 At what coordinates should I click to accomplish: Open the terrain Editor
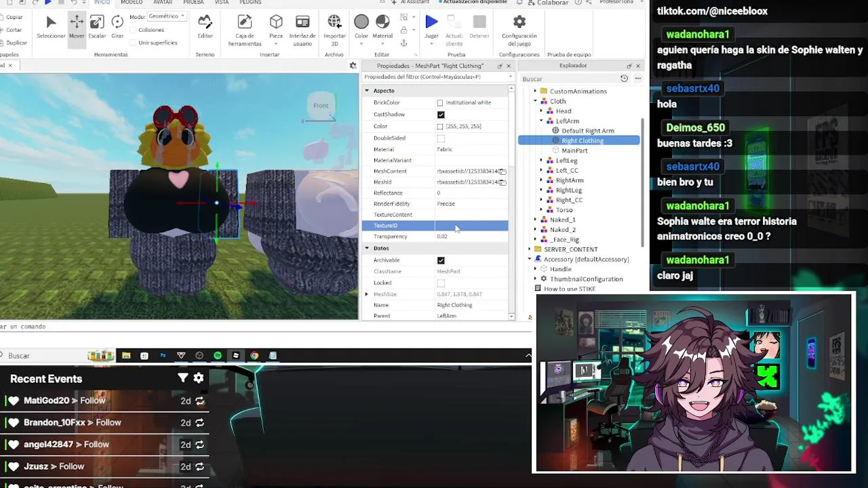tap(205, 27)
